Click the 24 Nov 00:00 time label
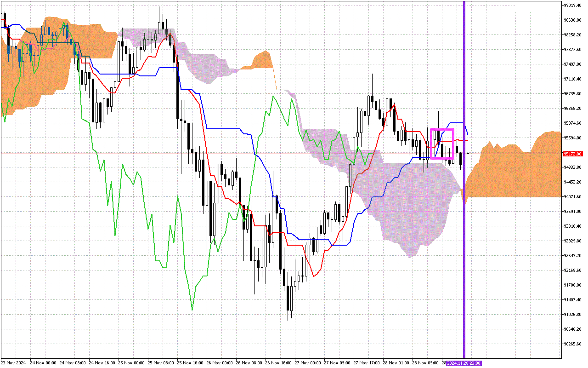Viewport: 588px width, 368px height. (43, 363)
